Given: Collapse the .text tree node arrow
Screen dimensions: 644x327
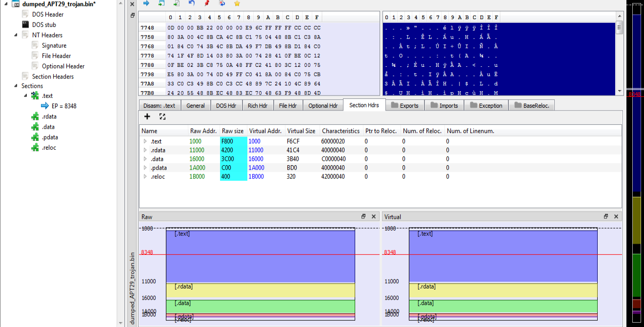Looking at the screenshot, I should pos(26,96).
